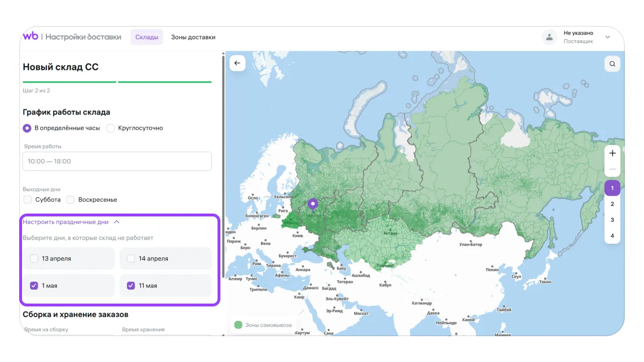The image size is (644, 362).
Task: Click the user avatar icon
Action: pos(550,37)
